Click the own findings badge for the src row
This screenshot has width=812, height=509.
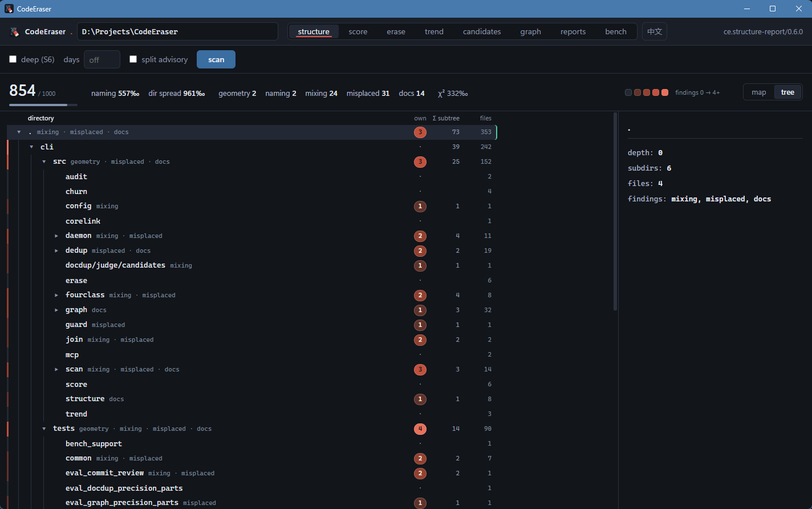tap(420, 161)
